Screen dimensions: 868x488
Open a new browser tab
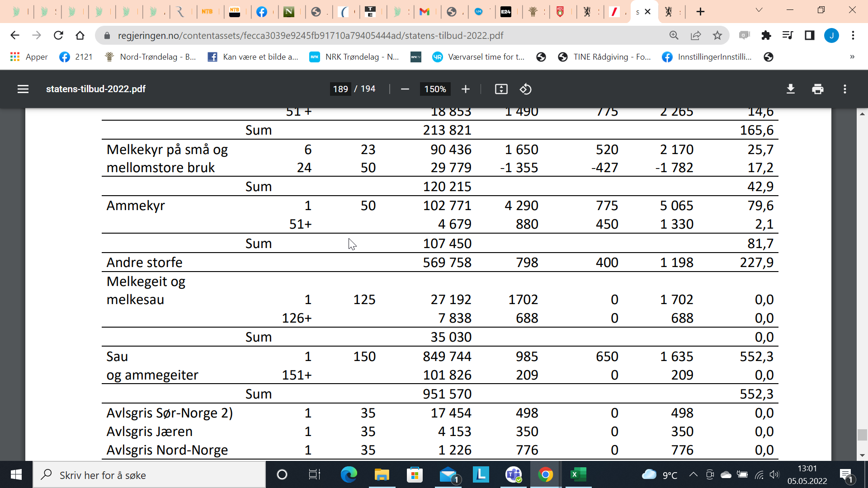700,12
